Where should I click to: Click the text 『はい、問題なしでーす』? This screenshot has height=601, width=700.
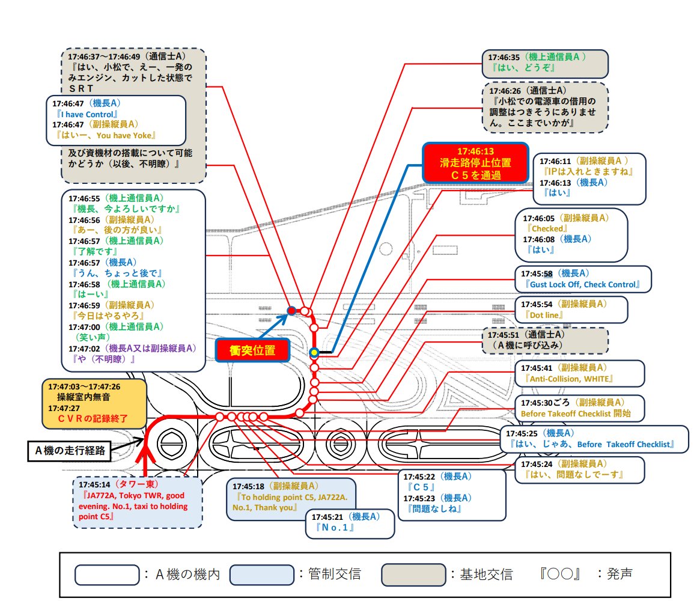coord(574,475)
